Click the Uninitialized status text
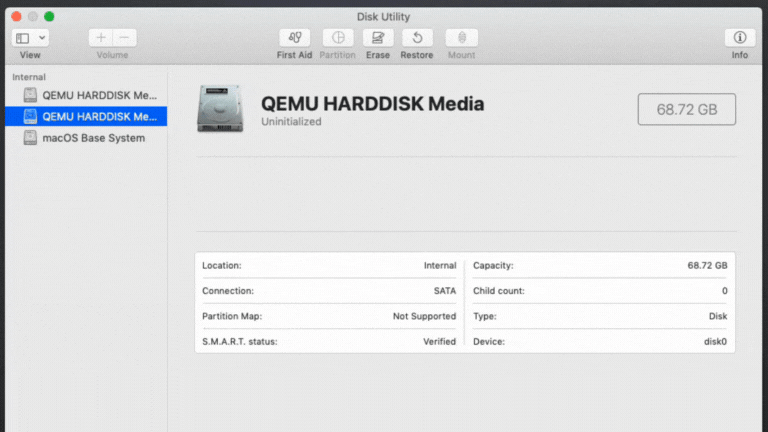 (291, 121)
